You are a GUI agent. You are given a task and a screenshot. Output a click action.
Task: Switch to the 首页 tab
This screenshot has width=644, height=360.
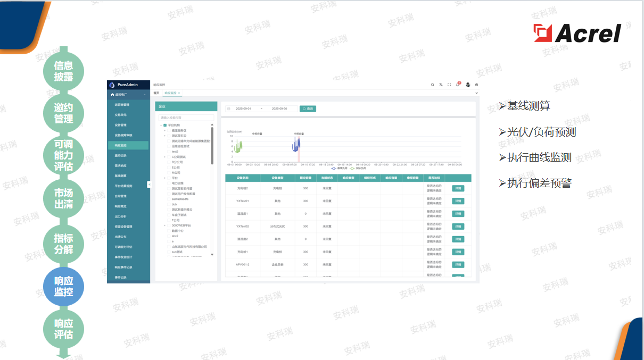[x=156, y=93]
